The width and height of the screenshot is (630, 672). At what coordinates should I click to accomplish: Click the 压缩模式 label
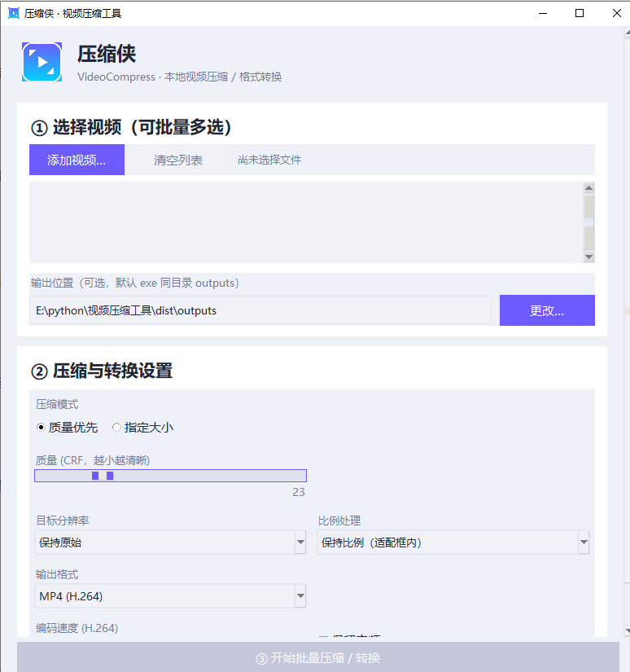[x=57, y=404]
